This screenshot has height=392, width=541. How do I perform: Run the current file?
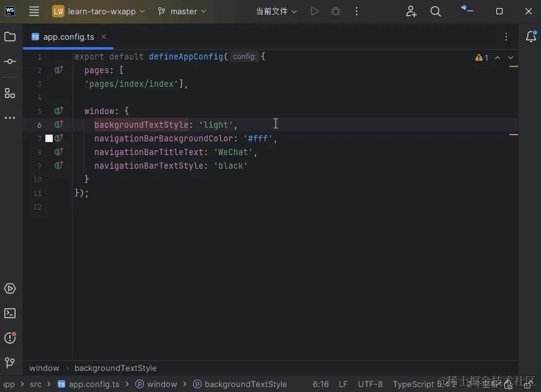(x=315, y=11)
